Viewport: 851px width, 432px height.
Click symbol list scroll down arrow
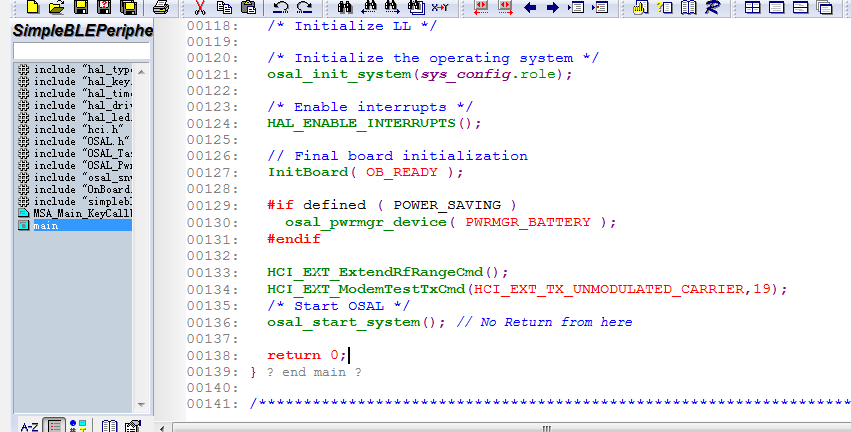point(141,405)
